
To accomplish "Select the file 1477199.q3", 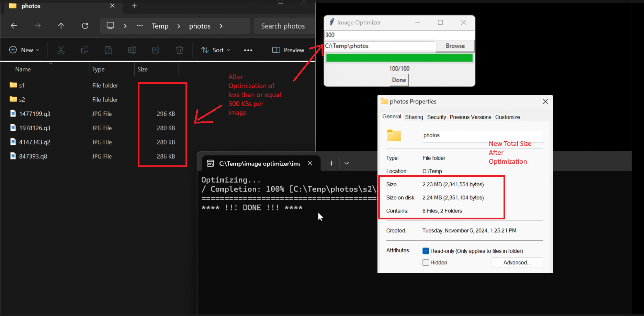I will coord(35,113).
